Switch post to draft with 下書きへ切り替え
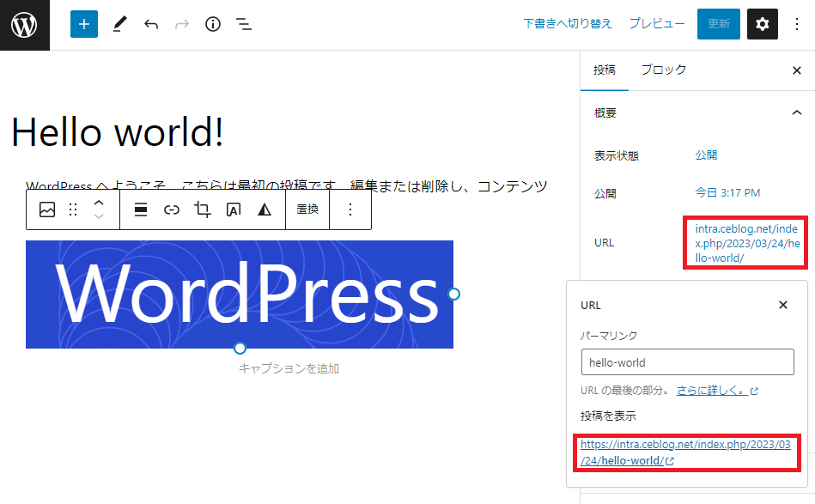815x504 pixels. coord(568,24)
